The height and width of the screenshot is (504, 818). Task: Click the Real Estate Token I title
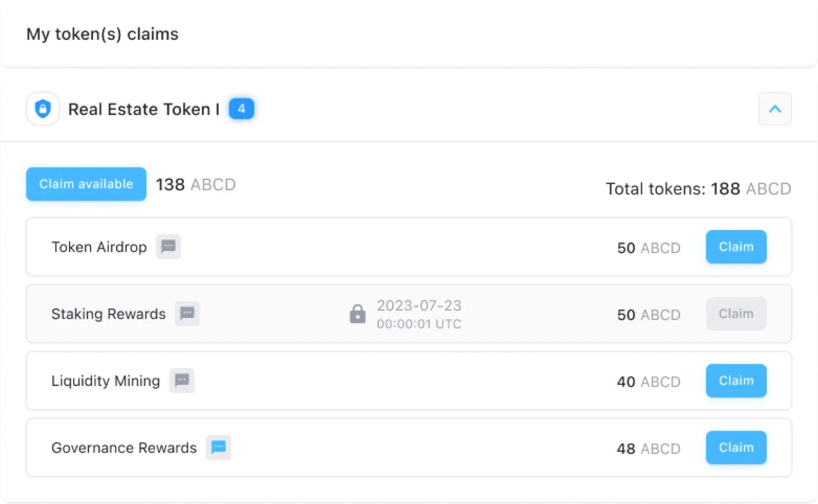coord(144,109)
